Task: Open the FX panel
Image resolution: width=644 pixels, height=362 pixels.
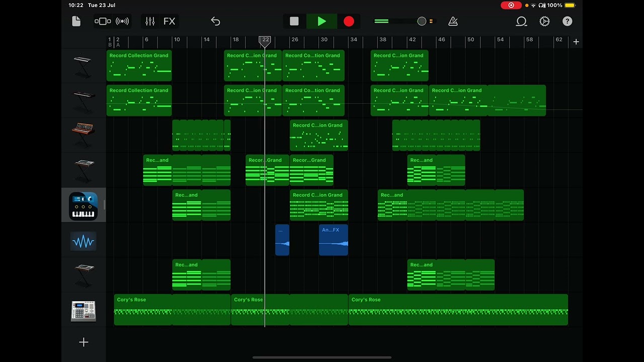Action: (x=170, y=21)
